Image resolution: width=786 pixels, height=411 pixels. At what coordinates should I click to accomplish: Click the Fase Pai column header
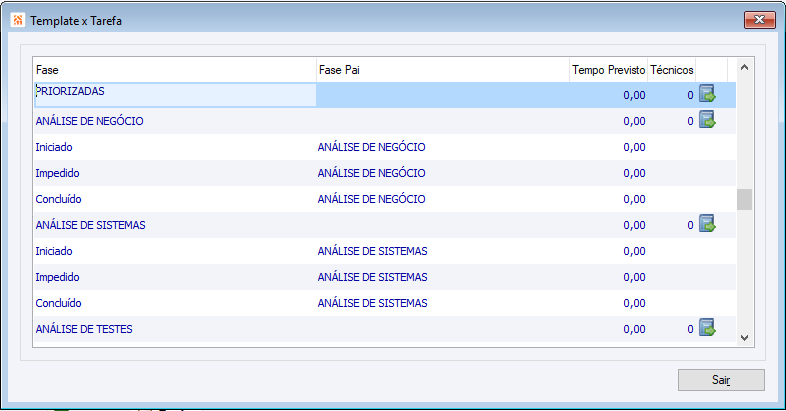[443, 70]
